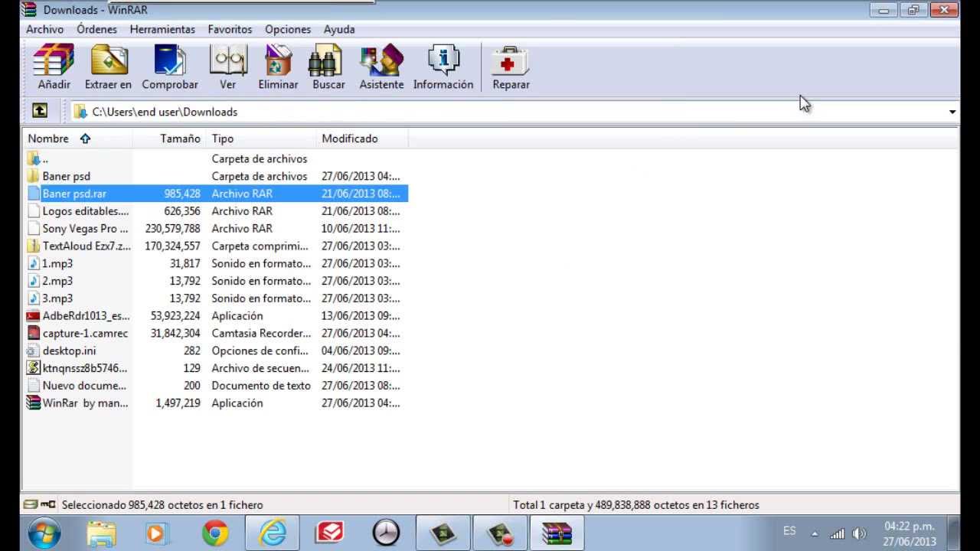Image resolution: width=980 pixels, height=551 pixels.
Task: Select the Baner psd folder
Action: point(214,176)
